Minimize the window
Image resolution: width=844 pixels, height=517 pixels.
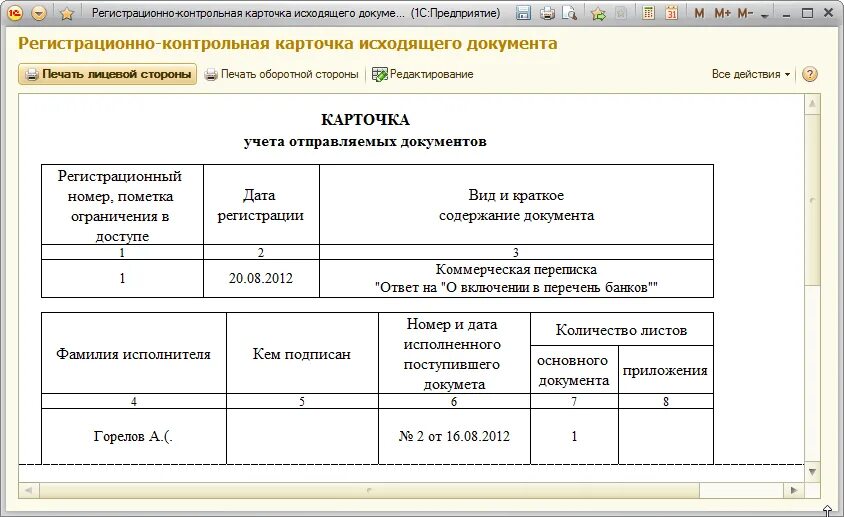tap(786, 13)
